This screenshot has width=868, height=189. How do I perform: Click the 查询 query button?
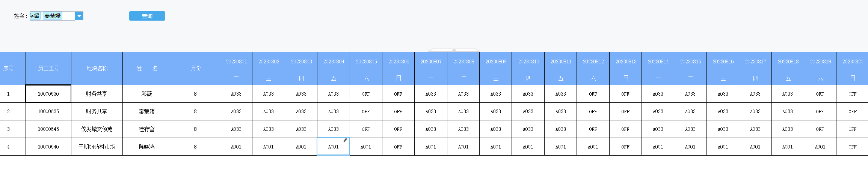click(147, 16)
